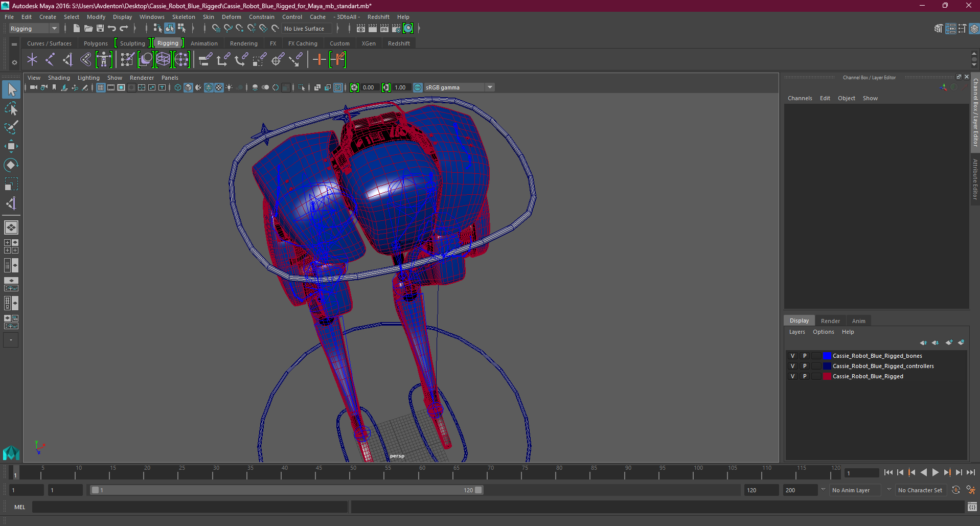980x526 pixels.
Task: Open the sRGB gamma view transform dropdown
Action: (x=459, y=87)
